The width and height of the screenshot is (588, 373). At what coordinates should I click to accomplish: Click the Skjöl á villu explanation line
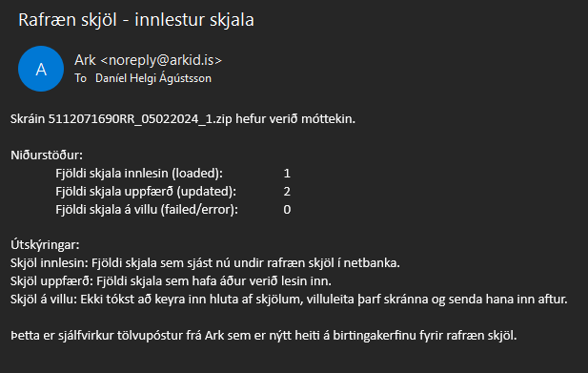point(289,300)
